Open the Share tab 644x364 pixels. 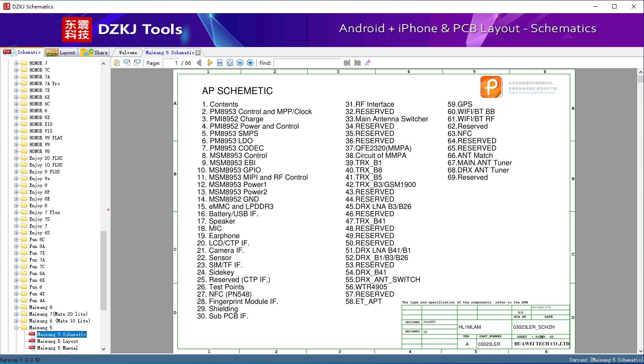tap(94, 53)
